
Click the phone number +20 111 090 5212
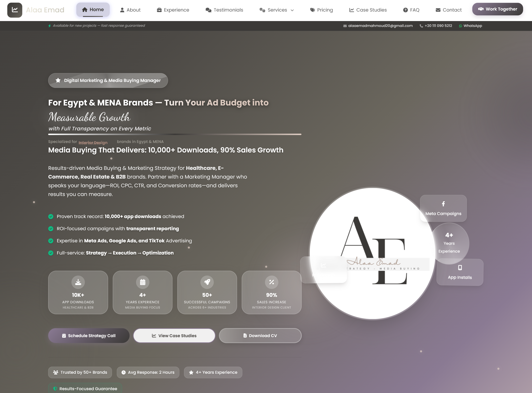438,26
